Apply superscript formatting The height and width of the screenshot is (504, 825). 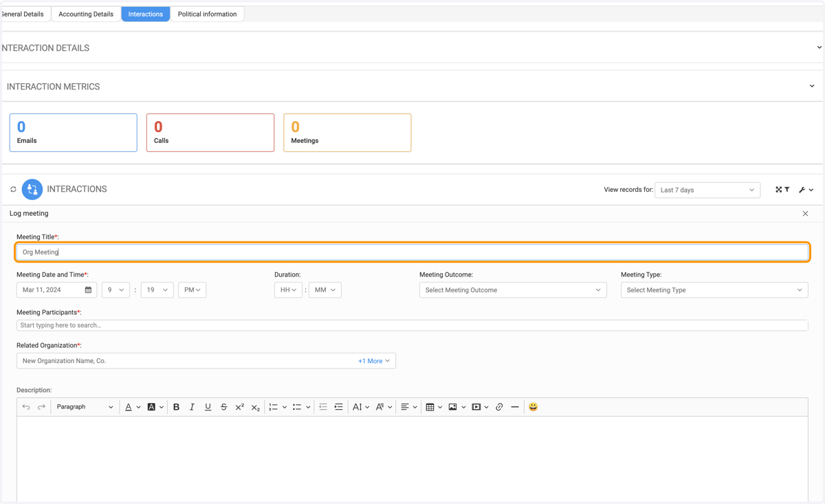(239, 407)
